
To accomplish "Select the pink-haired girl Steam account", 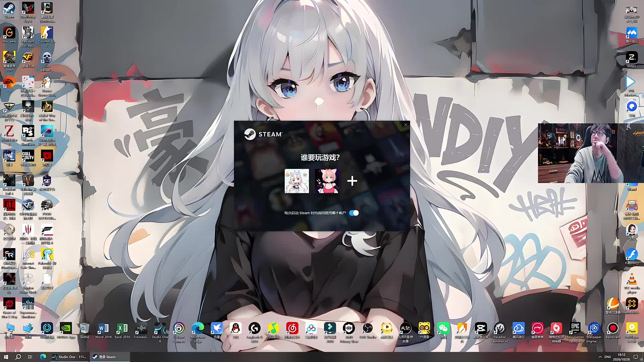I will pos(327,181).
